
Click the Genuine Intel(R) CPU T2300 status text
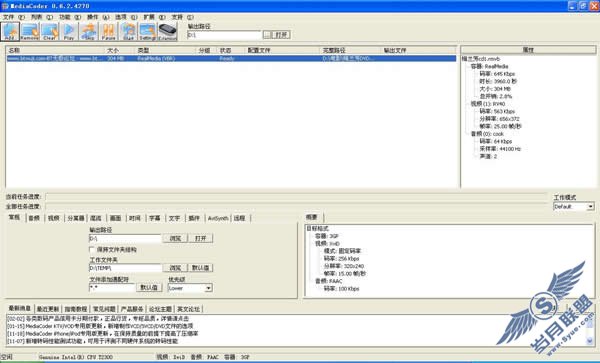[x=75, y=357]
